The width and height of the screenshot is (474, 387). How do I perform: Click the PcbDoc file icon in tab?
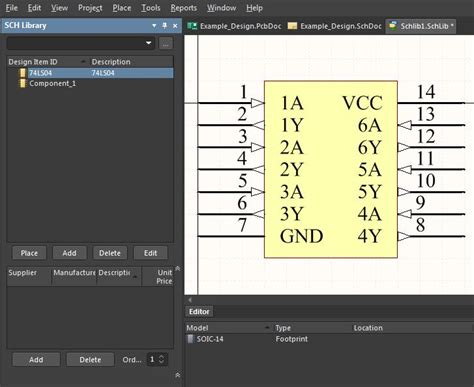(x=192, y=26)
